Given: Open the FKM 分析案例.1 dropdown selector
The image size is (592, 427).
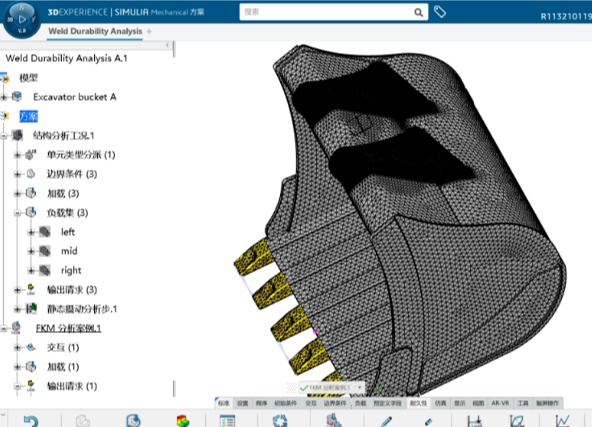Looking at the screenshot, I should click(x=359, y=388).
